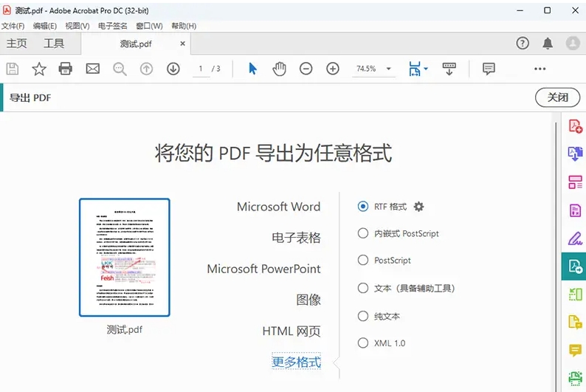Open Fill & Sign pen icon
Viewport: 586px width, 392px height.
[575, 238]
